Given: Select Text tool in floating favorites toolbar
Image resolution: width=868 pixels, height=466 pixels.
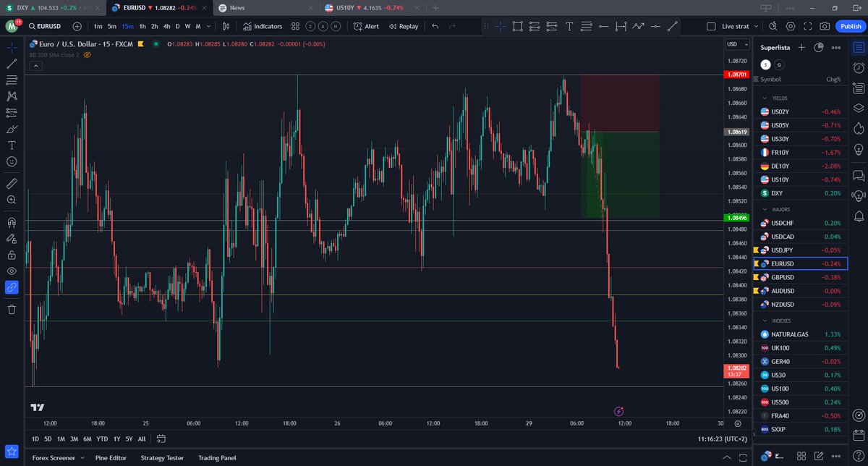Looking at the screenshot, I should coord(569,26).
